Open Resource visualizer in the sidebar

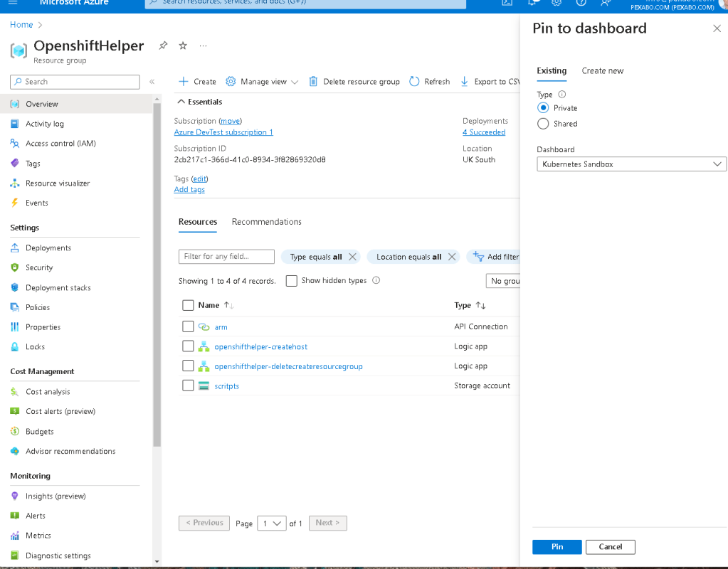coord(58,184)
